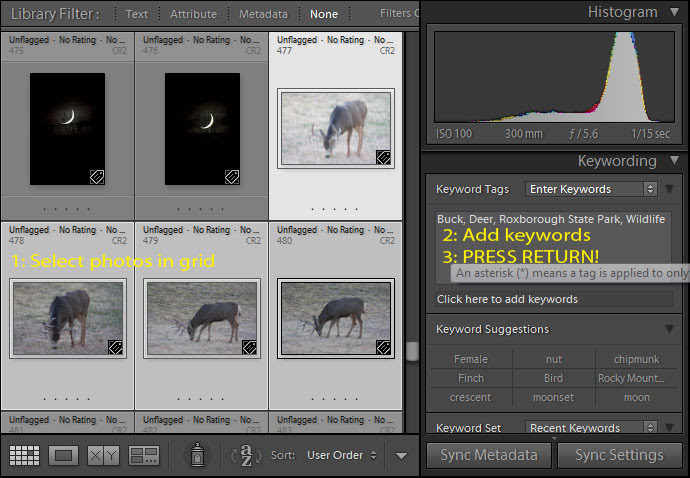Select deer thumbnail 477
Image resolution: width=690 pixels, height=478 pixels.
click(336, 128)
